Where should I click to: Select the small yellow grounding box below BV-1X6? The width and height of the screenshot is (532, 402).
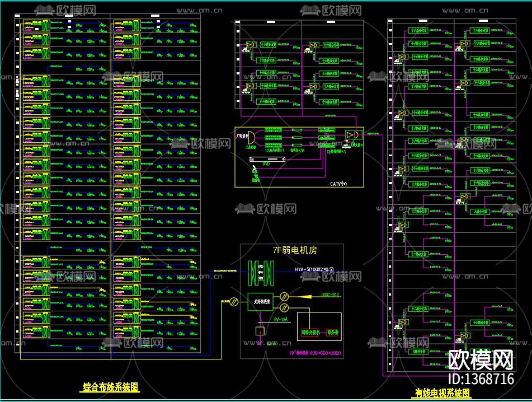[x=260, y=331]
